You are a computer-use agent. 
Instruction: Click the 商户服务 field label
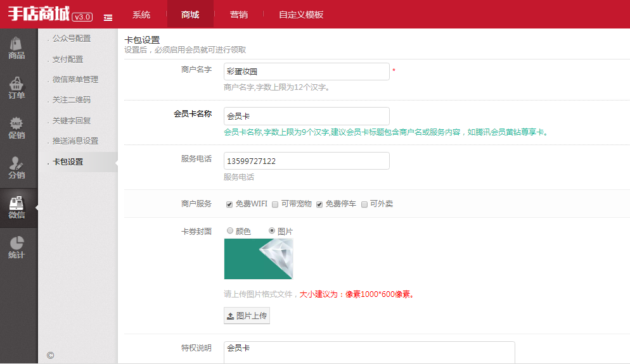[196, 204]
